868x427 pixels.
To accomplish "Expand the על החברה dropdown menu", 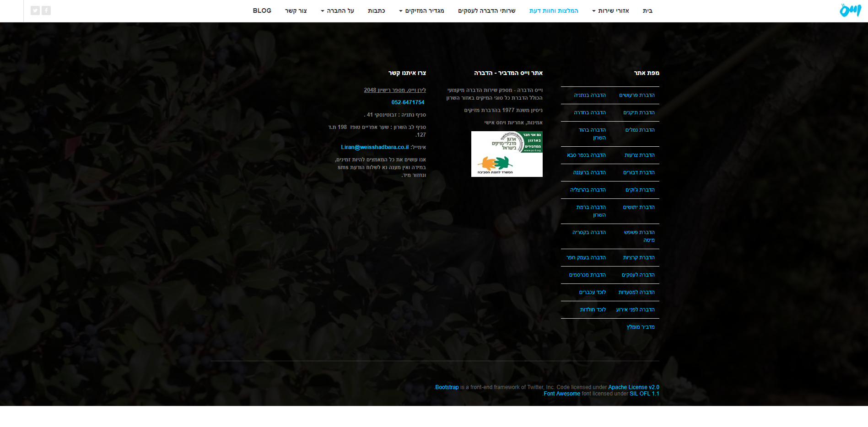I will 337,11.
